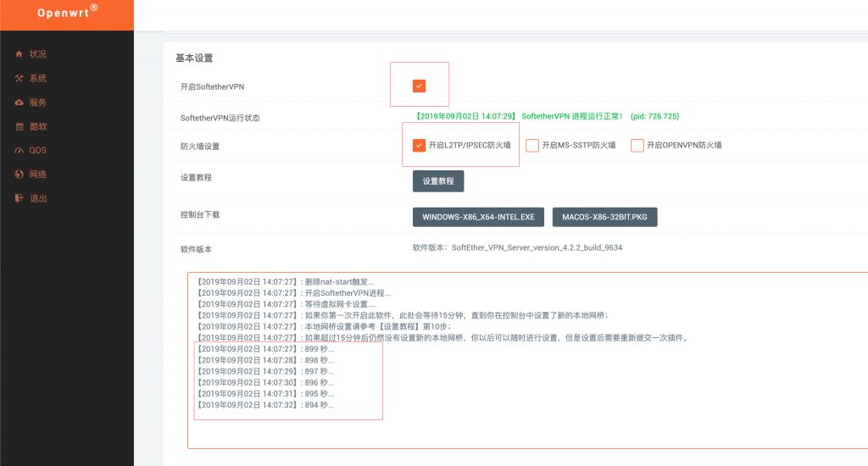Open the 服务 menu
This screenshot has width=868, height=466.
click(37, 103)
